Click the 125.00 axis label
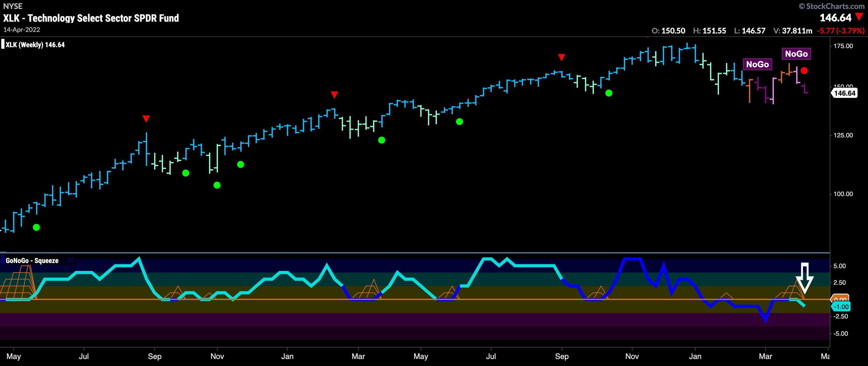Viewport: 868px width, 366px height. (x=843, y=135)
